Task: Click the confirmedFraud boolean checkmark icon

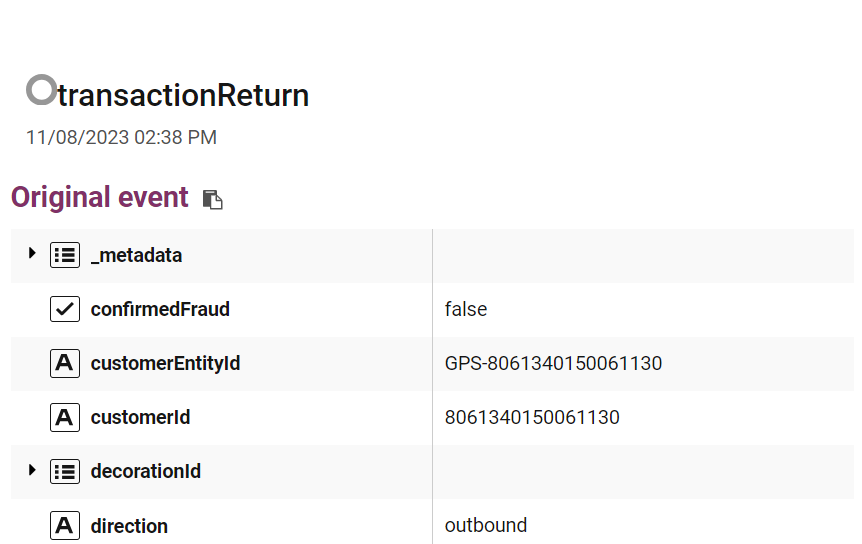Action: (65, 309)
